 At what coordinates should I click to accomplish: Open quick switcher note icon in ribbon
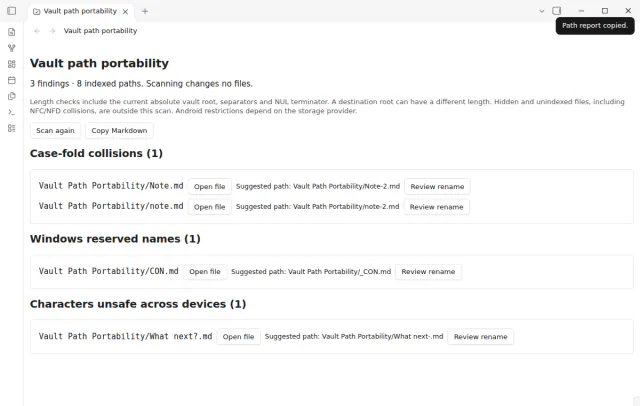[x=11, y=32]
